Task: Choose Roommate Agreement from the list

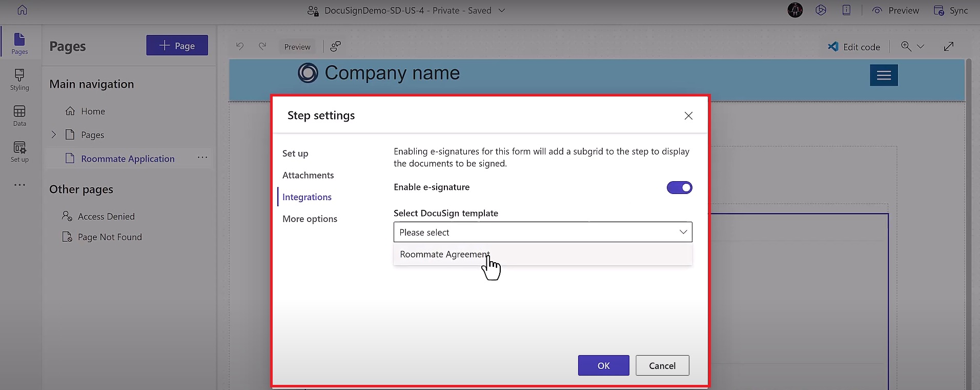Action: click(x=444, y=255)
